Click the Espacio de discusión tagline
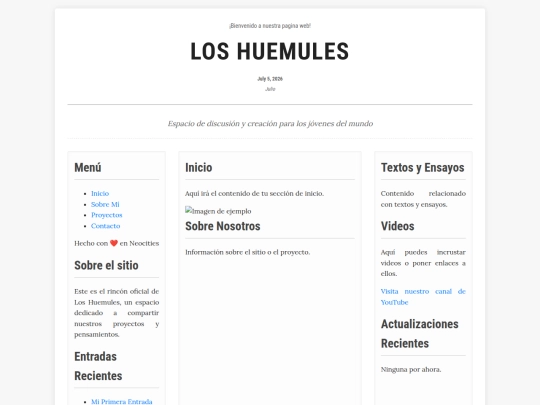Screen dimensions: 540x405 (270, 124)
